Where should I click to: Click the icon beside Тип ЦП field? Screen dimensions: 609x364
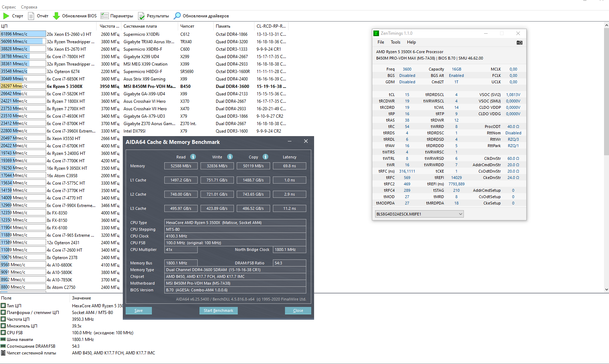click(x=3, y=306)
